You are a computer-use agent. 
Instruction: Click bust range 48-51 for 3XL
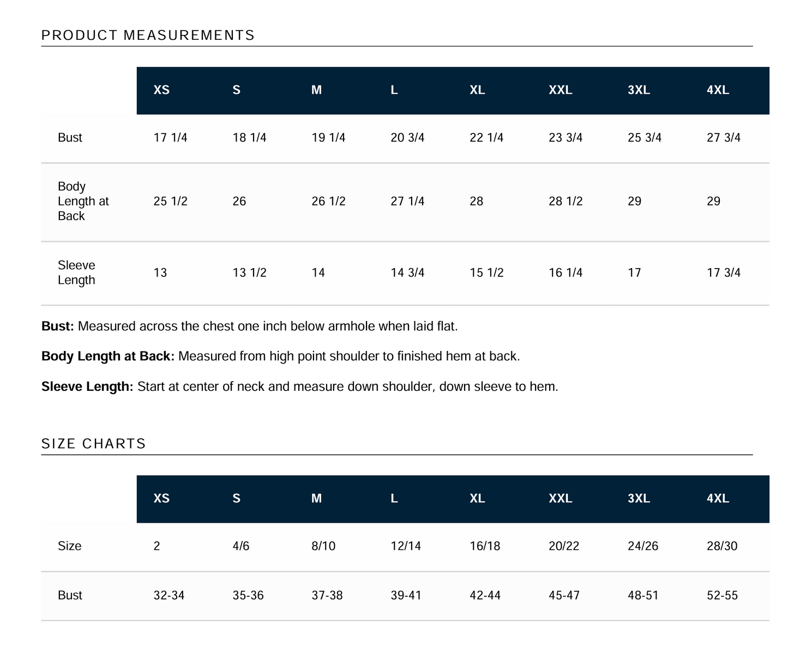[x=643, y=596]
